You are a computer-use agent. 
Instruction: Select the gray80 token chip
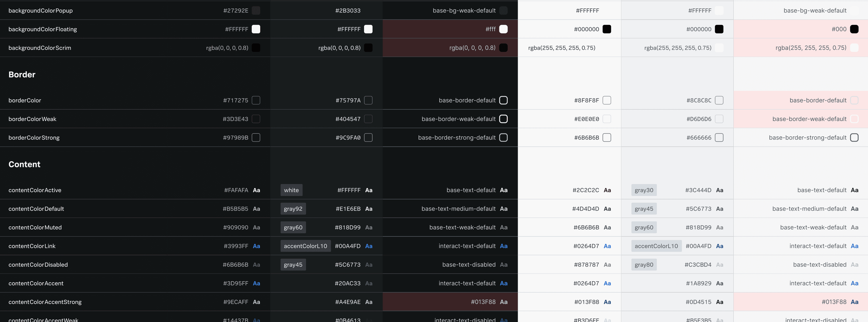644,265
